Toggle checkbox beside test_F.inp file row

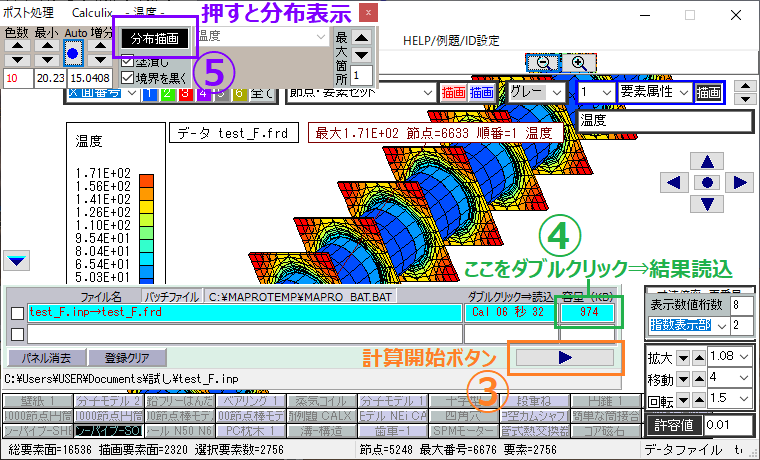click(x=15, y=313)
